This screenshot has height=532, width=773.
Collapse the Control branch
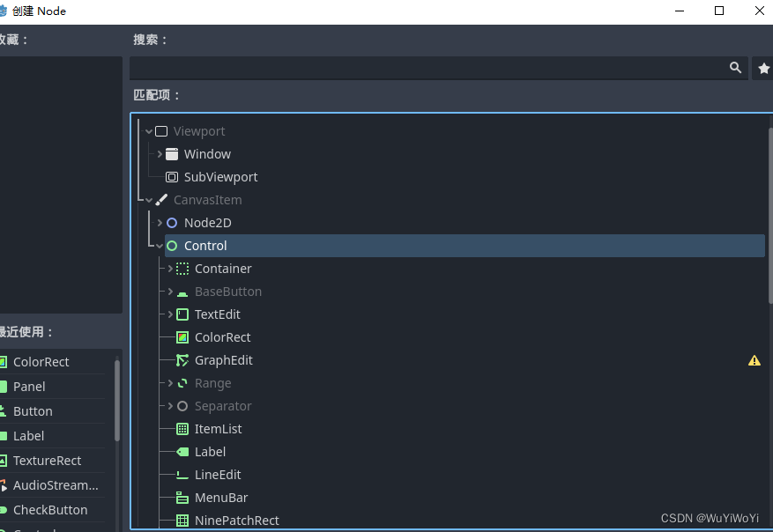click(x=160, y=246)
